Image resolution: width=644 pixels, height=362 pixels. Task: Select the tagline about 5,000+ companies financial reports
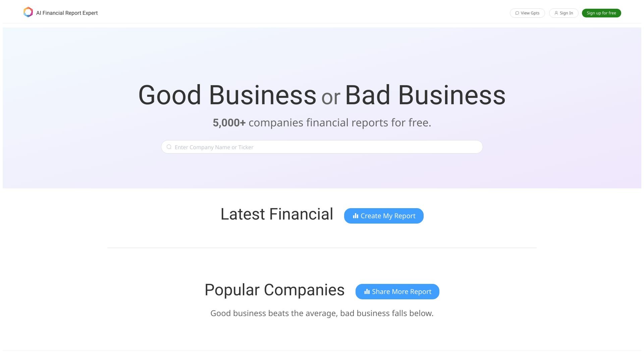[322, 122]
